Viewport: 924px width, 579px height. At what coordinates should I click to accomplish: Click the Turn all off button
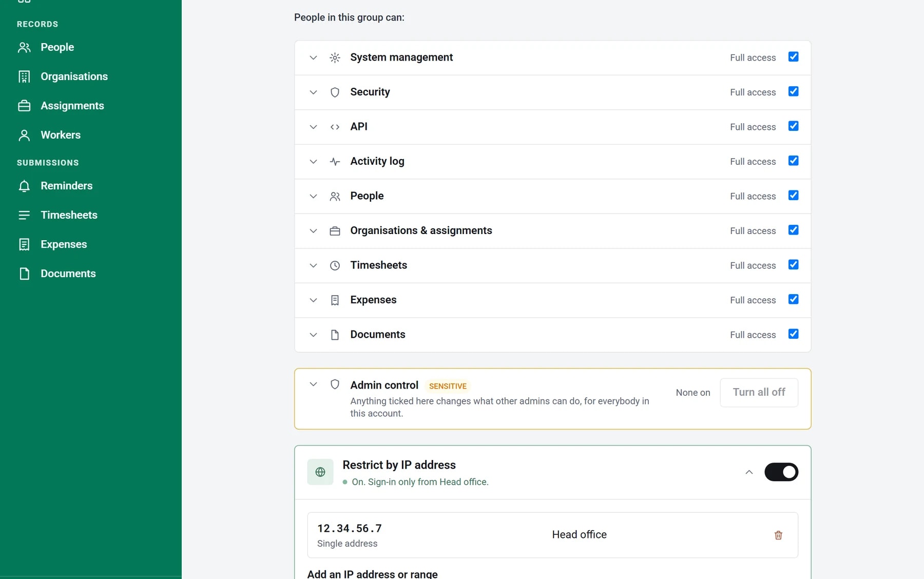tap(759, 393)
